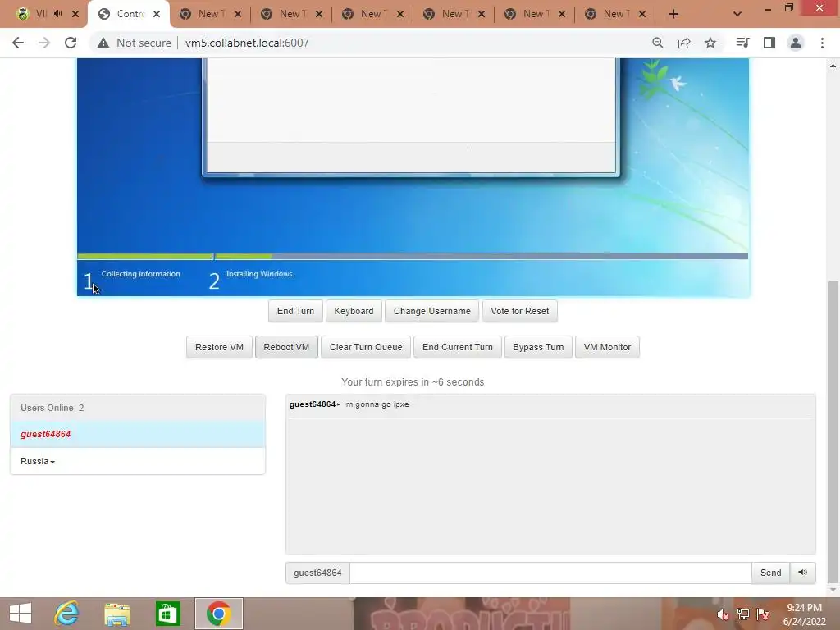Image resolution: width=840 pixels, height=630 pixels.
Task: Open Action Center flag icon
Action: tap(763, 614)
